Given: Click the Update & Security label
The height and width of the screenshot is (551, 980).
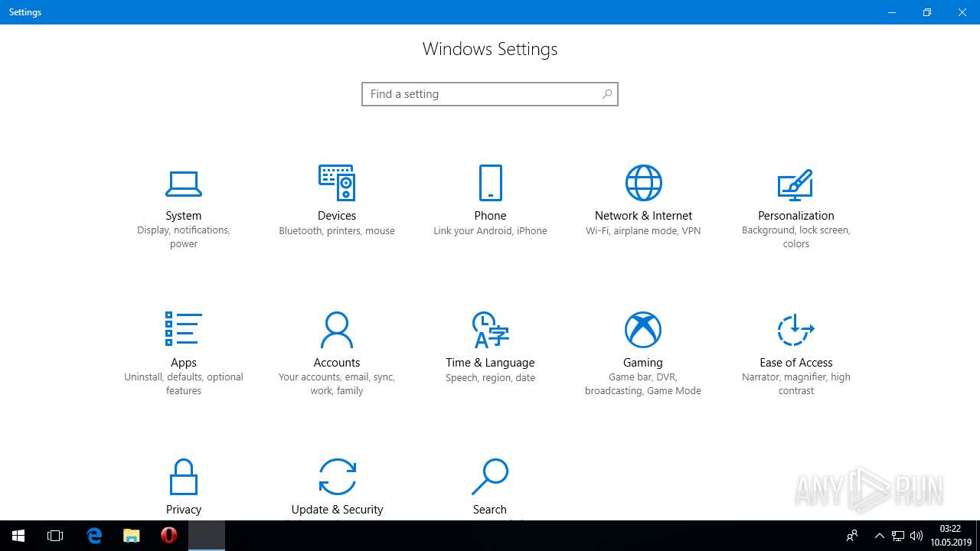Looking at the screenshot, I should tap(337, 510).
